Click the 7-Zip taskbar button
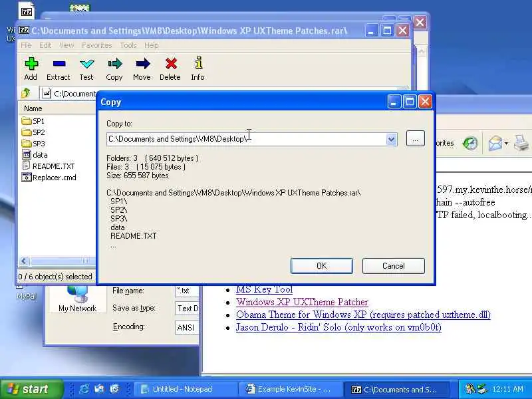 point(396,389)
